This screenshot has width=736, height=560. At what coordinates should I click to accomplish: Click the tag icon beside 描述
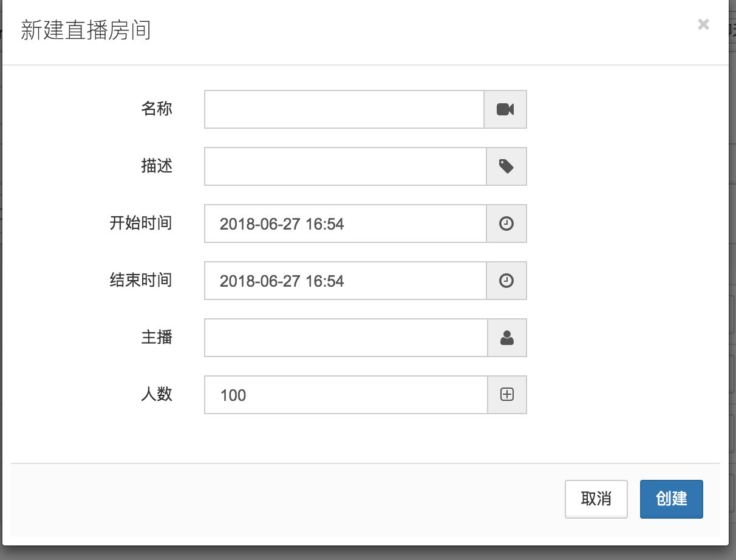pyautogui.click(x=506, y=166)
